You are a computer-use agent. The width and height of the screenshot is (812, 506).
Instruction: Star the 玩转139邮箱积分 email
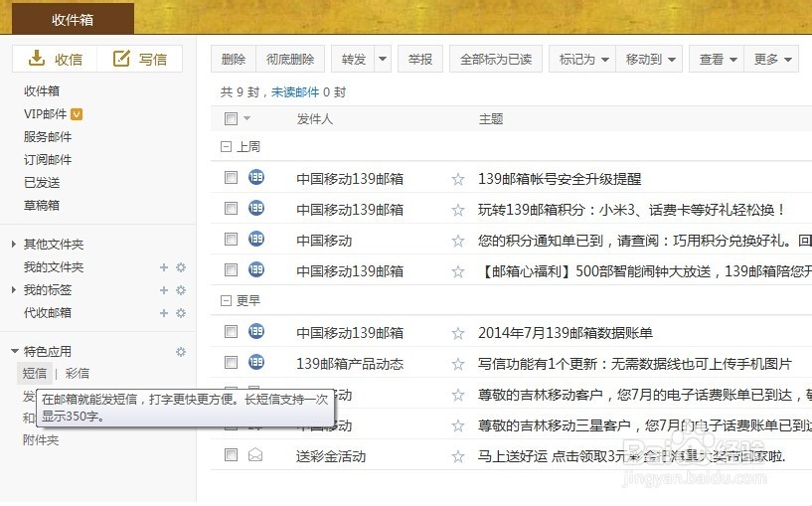click(458, 210)
